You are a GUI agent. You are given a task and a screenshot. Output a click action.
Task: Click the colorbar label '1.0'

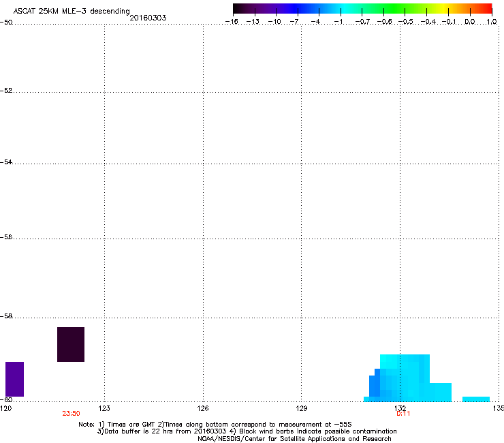tap(492, 22)
